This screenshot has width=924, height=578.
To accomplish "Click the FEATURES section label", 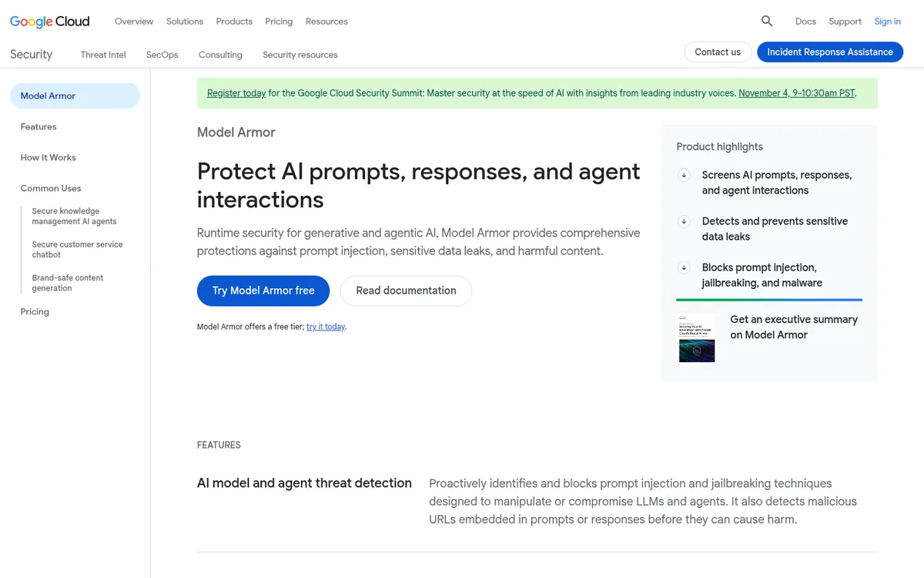I will click(219, 445).
